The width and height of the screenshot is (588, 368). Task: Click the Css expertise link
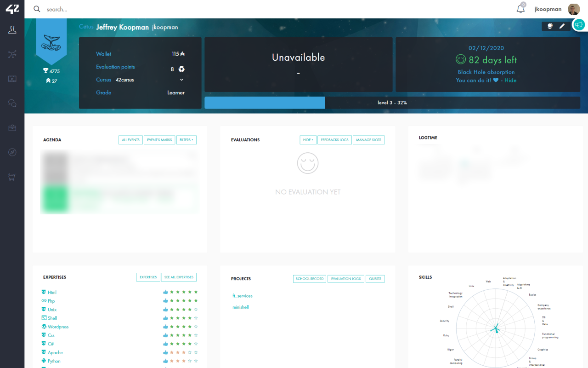51,335
